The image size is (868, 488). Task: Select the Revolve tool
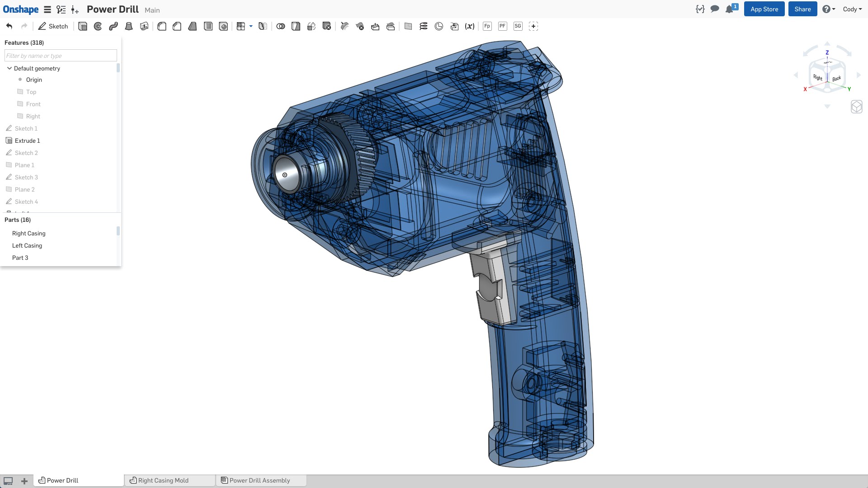click(x=98, y=26)
